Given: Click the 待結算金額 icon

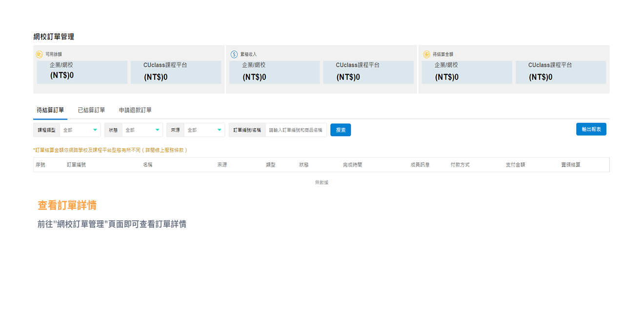Looking at the screenshot, I should click(x=426, y=54).
